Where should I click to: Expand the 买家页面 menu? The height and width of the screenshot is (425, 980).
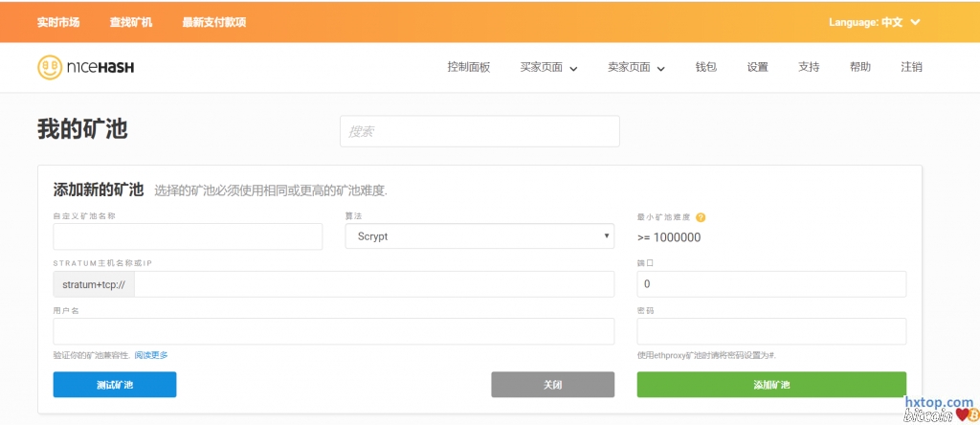[548, 67]
